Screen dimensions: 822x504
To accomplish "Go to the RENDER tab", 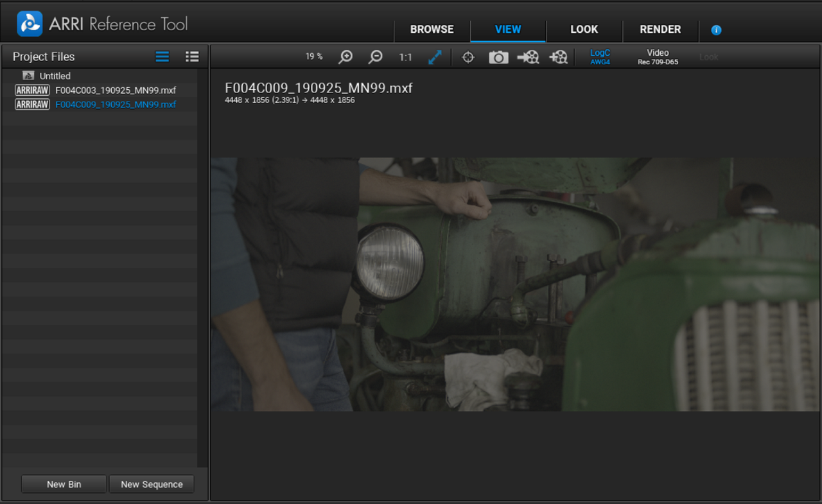I will click(x=660, y=30).
